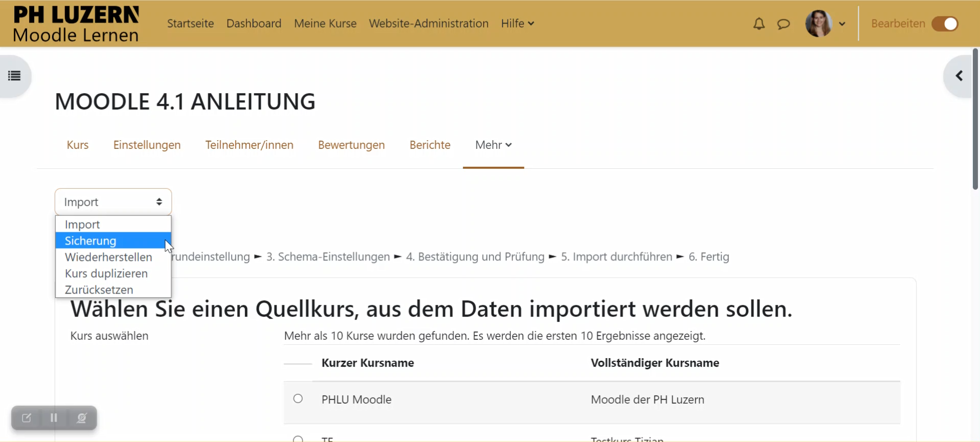Expand the Mehr tab menu
Screen dimensions: 980x442
494,145
